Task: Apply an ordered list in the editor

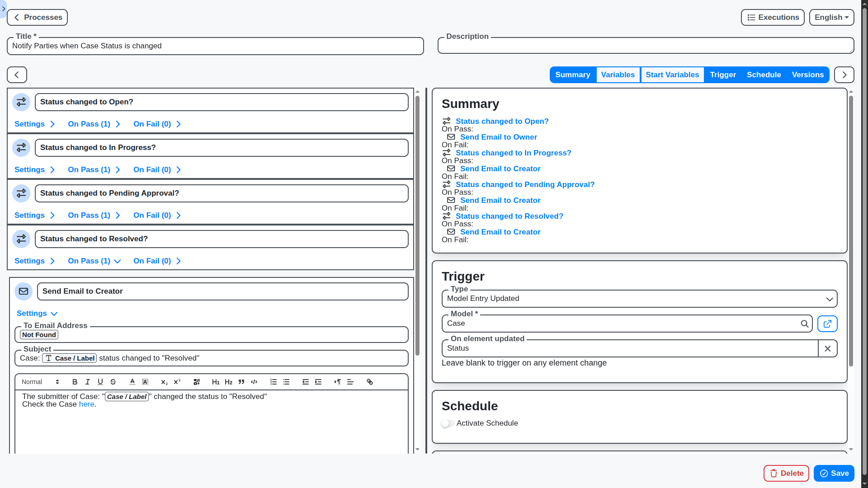Action: pos(273,382)
